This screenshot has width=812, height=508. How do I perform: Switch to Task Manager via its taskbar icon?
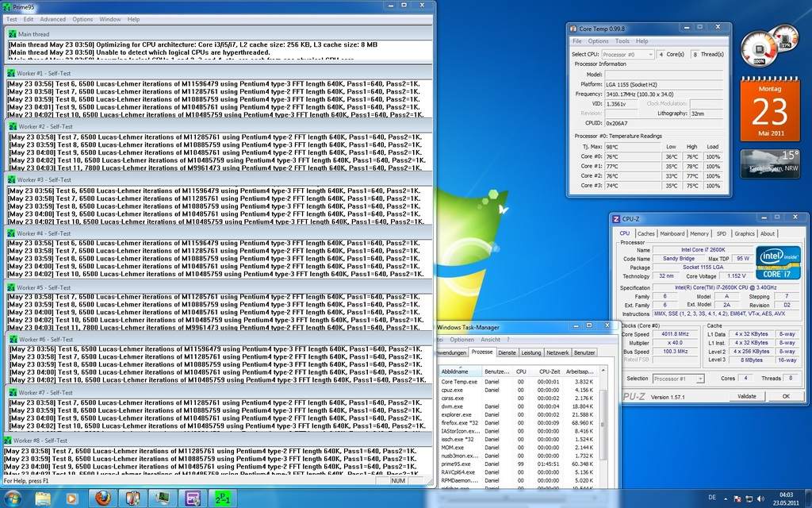point(163,498)
